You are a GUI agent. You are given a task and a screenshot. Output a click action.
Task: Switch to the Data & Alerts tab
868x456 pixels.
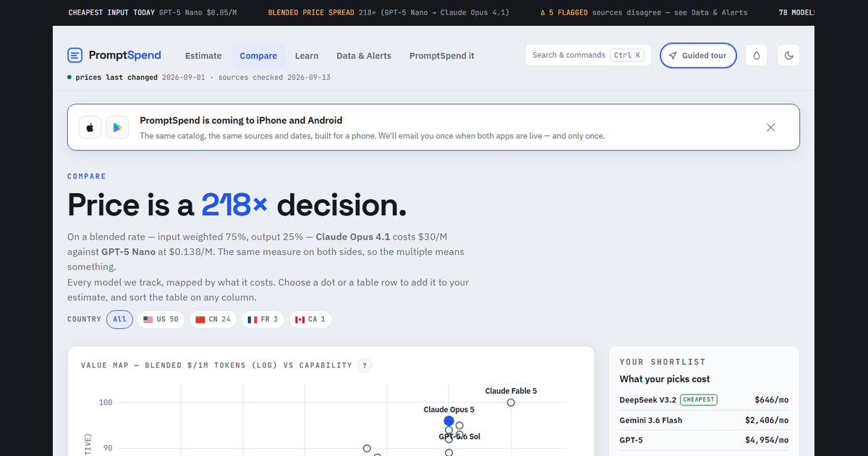pyautogui.click(x=364, y=56)
